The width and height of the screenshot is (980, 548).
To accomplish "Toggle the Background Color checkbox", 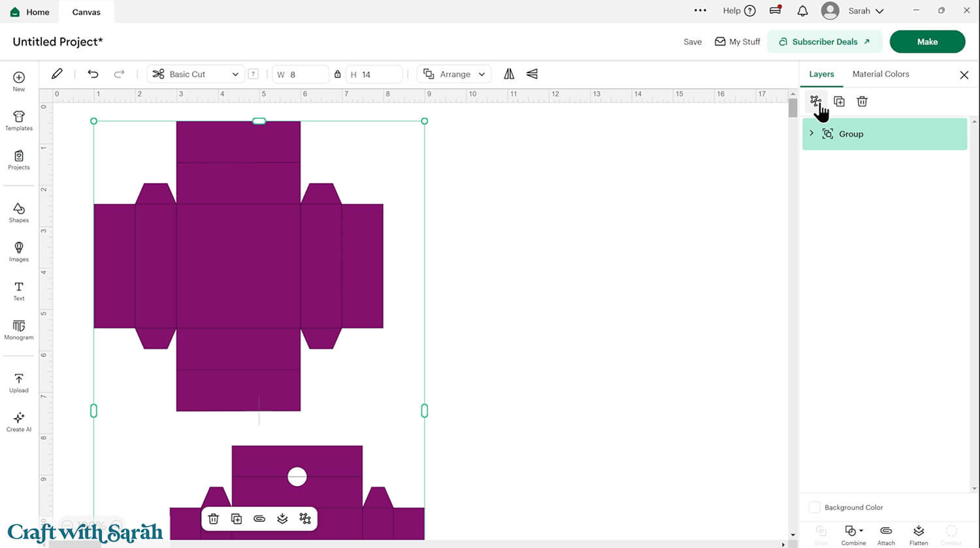I will click(x=815, y=508).
